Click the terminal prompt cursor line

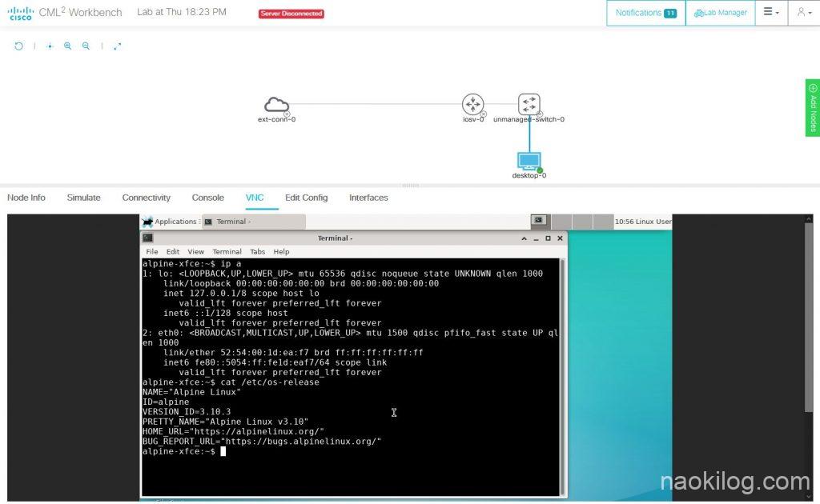pos(184,451)
